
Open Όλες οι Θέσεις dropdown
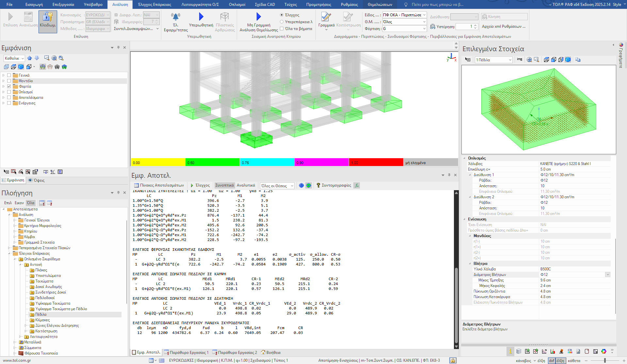coord(277,186)
